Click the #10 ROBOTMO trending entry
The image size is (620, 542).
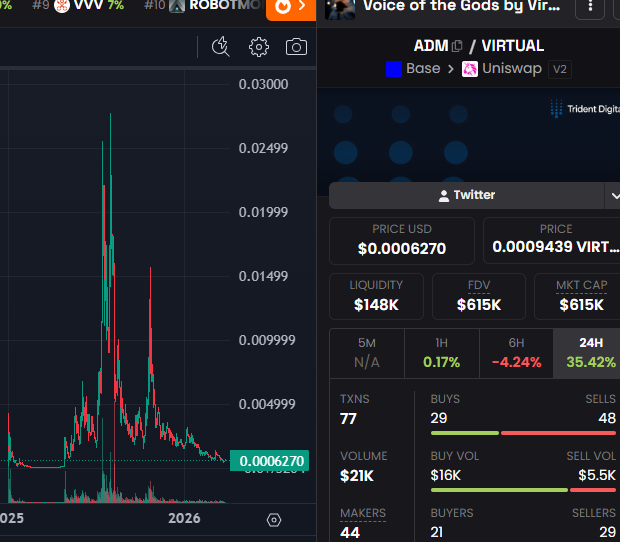pyautogui.click(x=202, y=6)
